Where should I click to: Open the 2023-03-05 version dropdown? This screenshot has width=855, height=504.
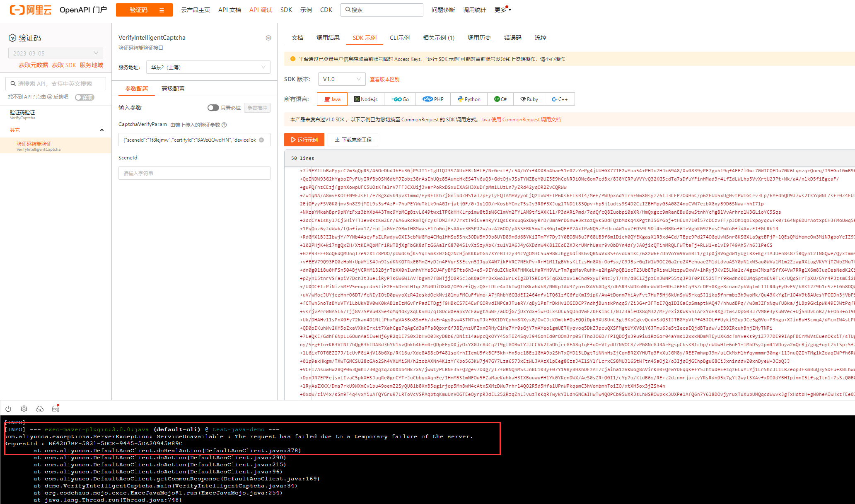point(56,53)
